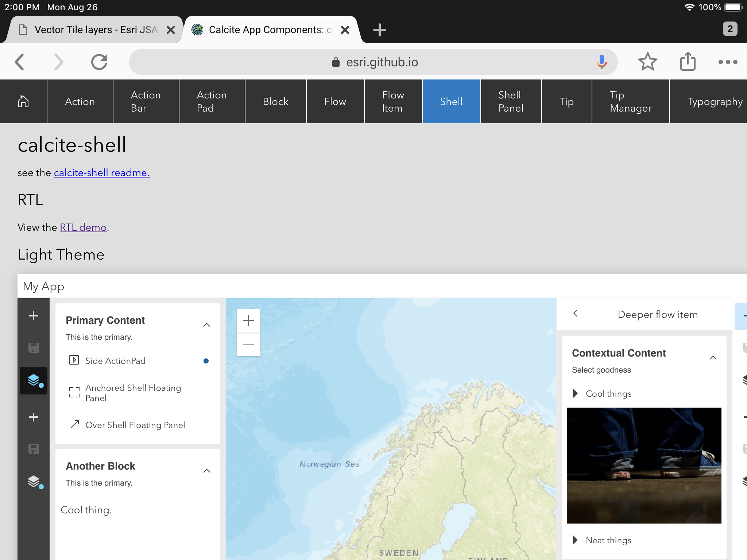Open the Shell Panel nav tab
Viewport: 747px width, 560px height.
click(511, 101)
